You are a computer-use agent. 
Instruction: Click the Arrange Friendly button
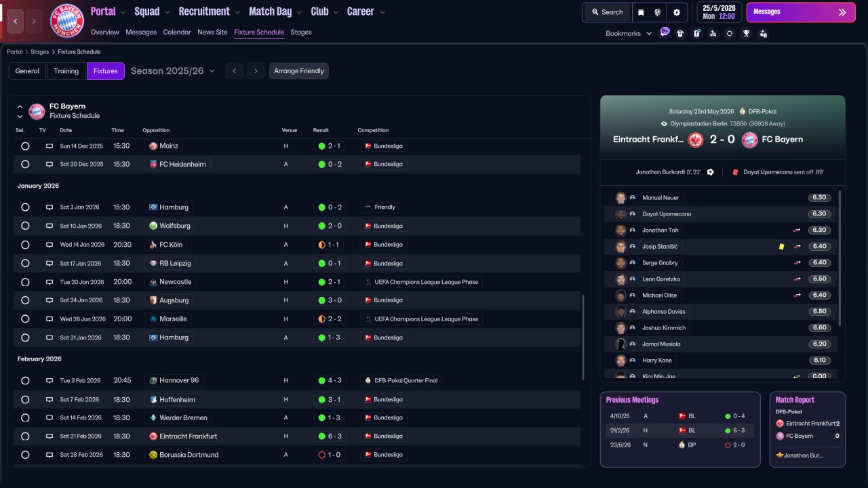coord(299,71)
